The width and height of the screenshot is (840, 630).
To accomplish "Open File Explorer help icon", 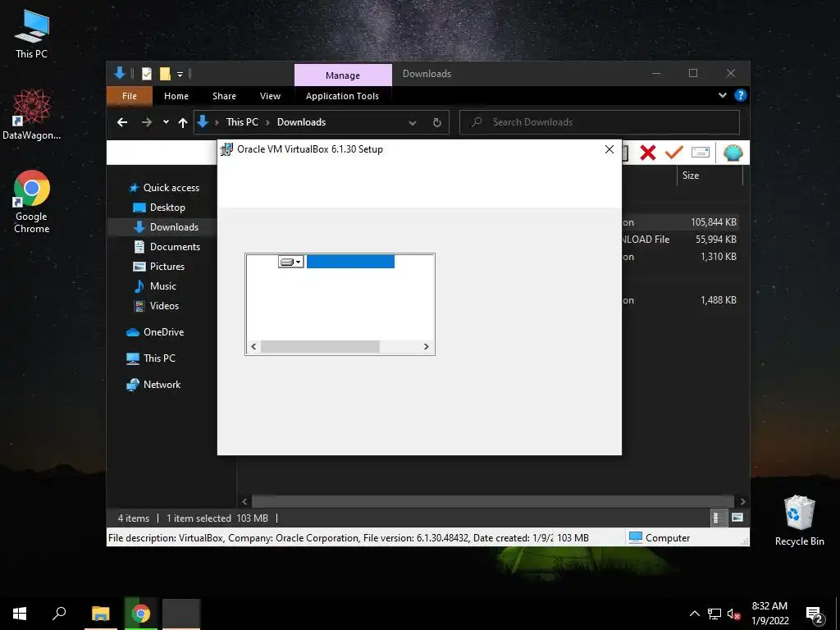I will point(741,95).
